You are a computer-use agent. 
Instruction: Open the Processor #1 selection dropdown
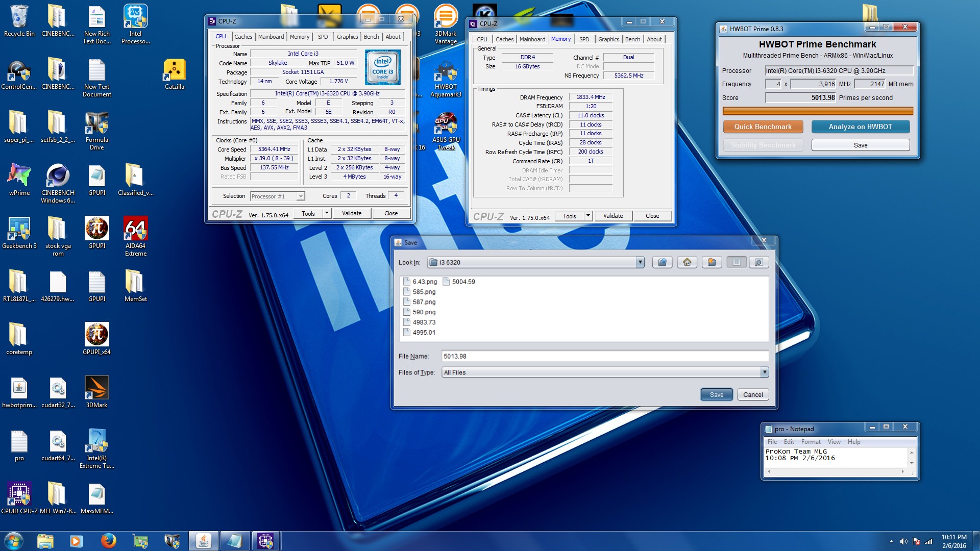click(301, 196)
